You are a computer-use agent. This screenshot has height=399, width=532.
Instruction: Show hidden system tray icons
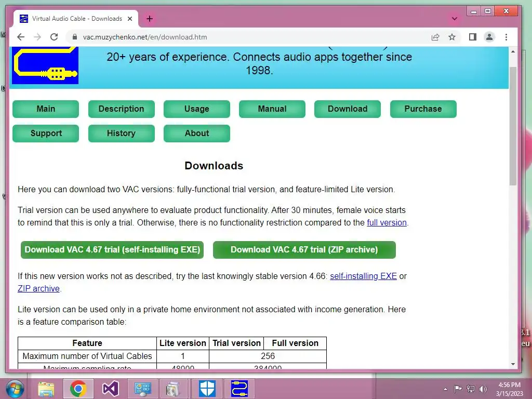445,389
